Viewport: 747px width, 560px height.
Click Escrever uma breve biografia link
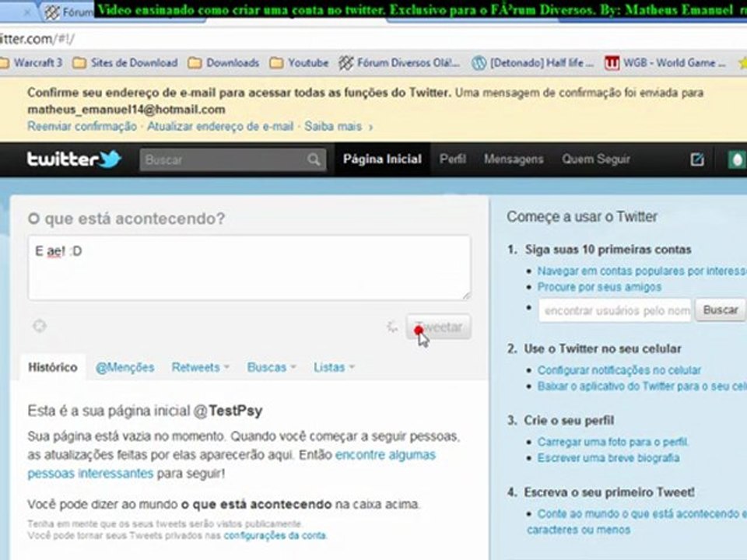click(x=608, y=458)
